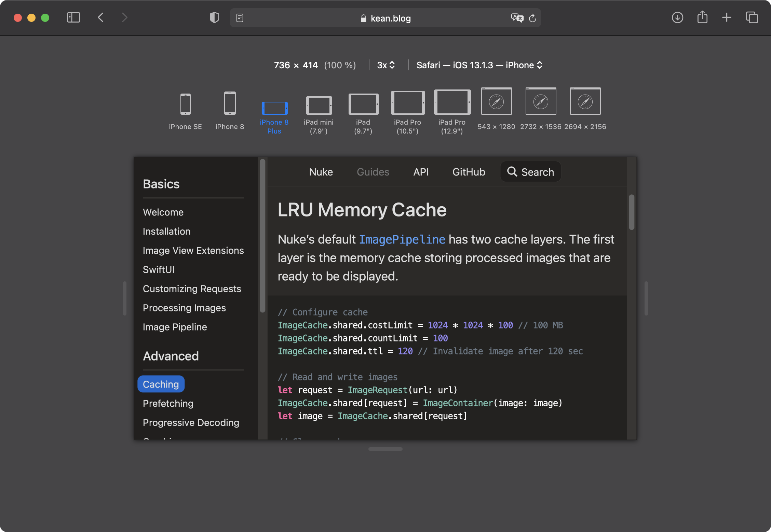Choose the 543 × 1280 window preset
This screenshot has width=771, height=532.
pyautogui.click(x=496, y=101)
